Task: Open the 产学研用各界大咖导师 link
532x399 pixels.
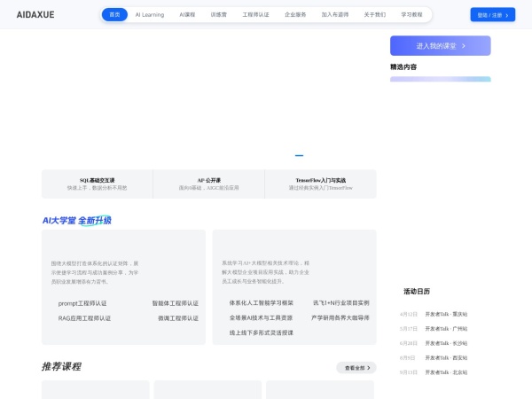Action: (340, 317)
